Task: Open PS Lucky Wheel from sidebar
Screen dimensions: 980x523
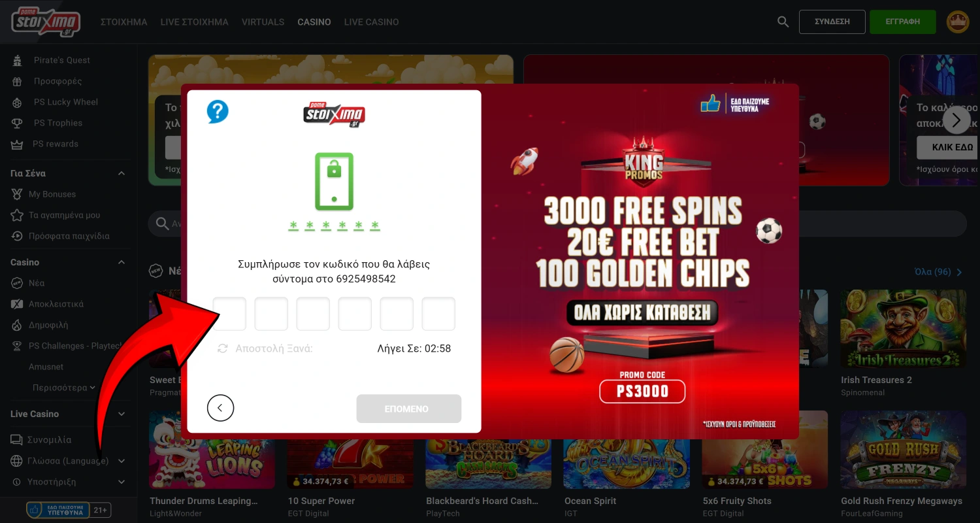Action: click(x=65, y=102)
